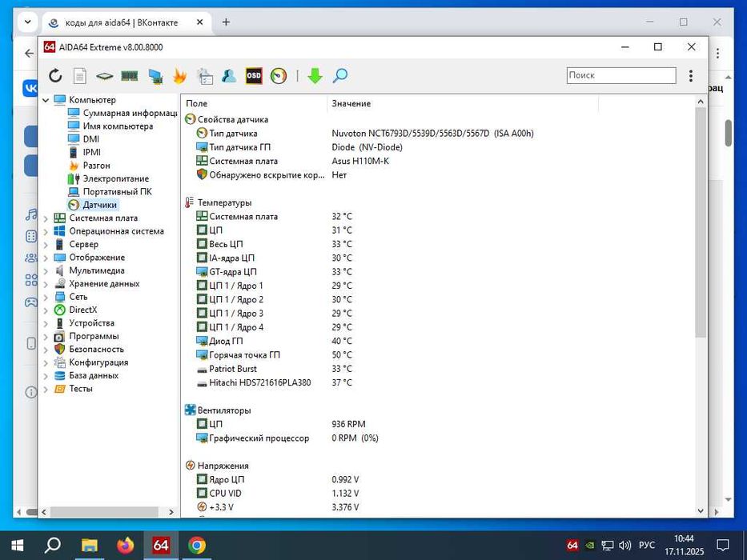Open Windows taskbar search

53,546
